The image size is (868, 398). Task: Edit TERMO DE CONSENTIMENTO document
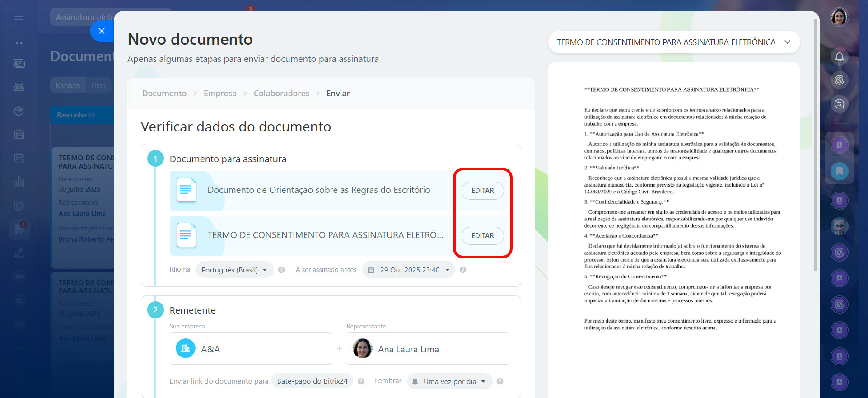point(482,236)
